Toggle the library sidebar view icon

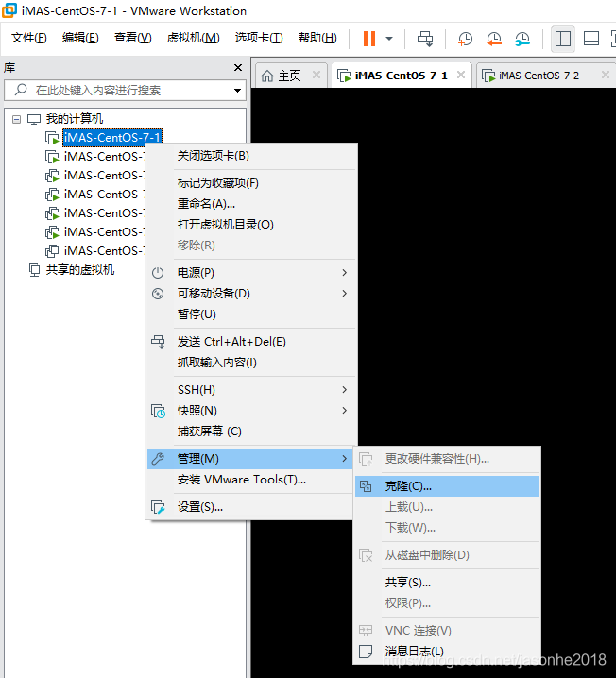[562, 39]
